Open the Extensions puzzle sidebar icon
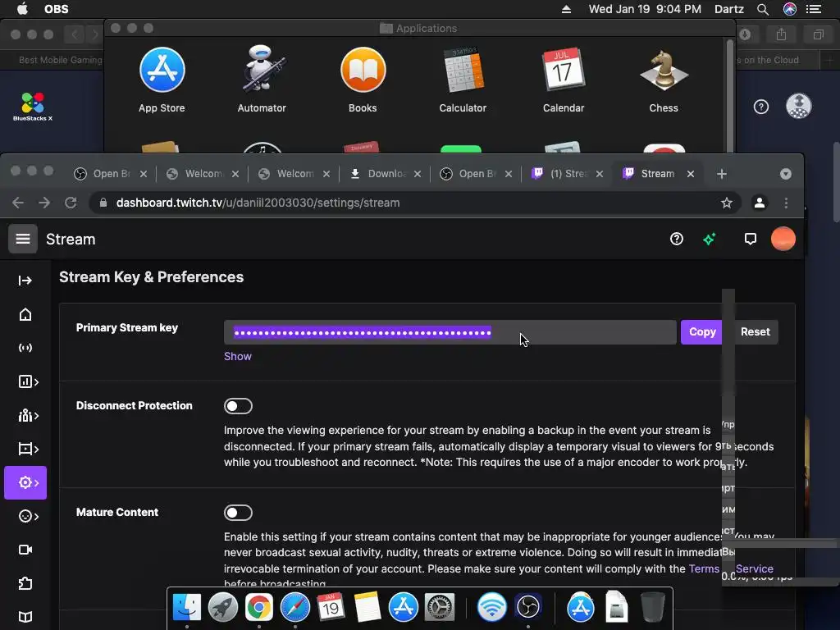 pyautogui.click(x=25, y=583)
